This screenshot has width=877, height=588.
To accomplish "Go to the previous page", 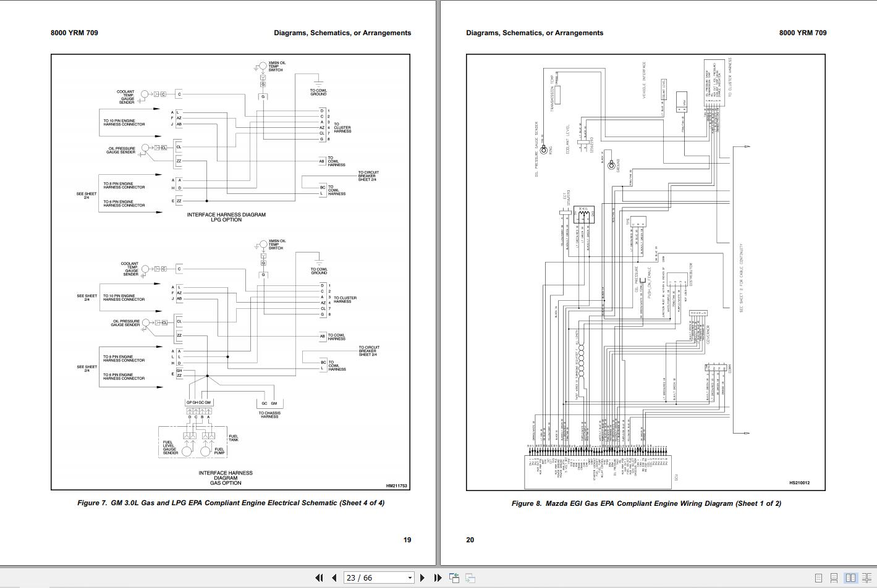I will tap(334, 577).
